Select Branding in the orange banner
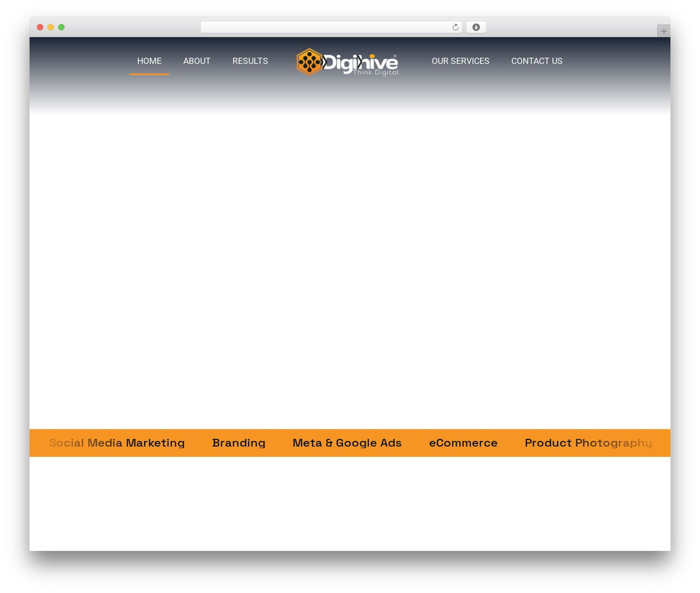Screen dimensions: 700x593 238,443
